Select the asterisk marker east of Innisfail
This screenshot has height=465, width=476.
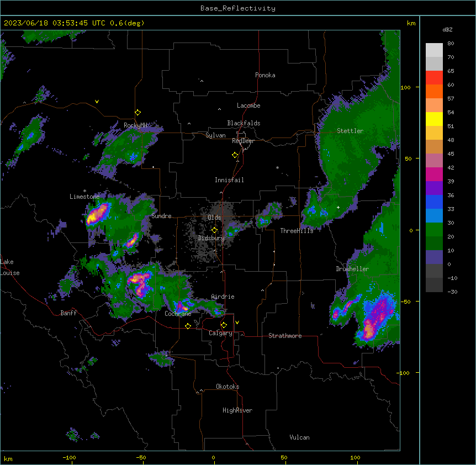pyautogui.click(x=277, y=167)
